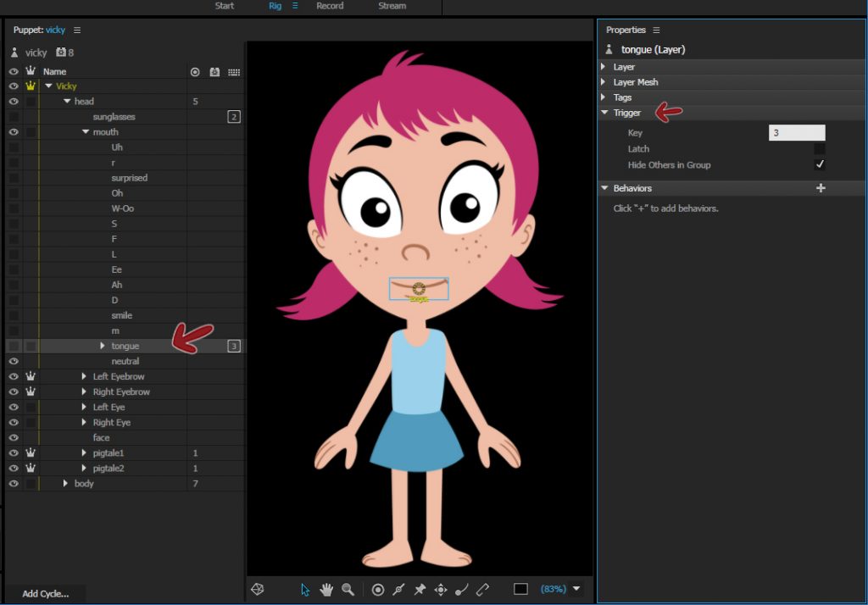Click the Add Cycle button
The image size is (868, 605).
coord(46,593)
